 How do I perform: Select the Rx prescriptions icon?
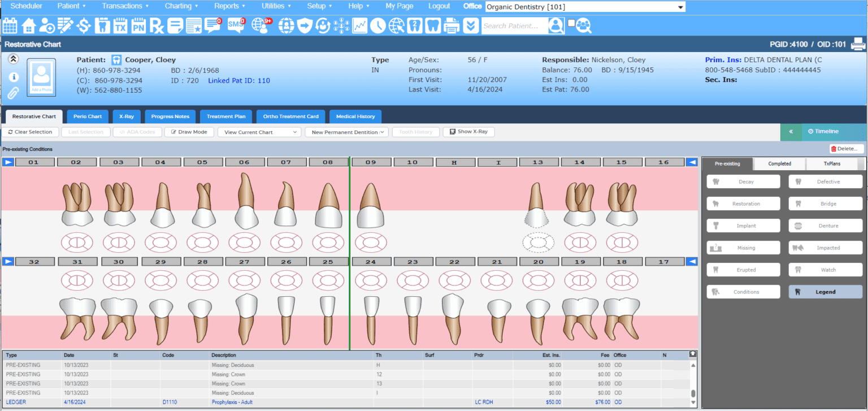point(157,25)
